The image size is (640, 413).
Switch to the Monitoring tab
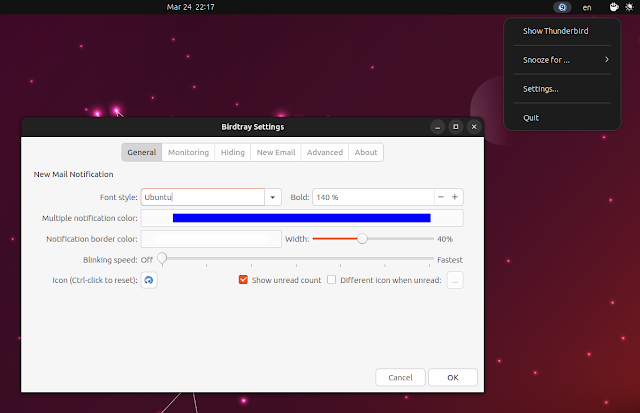188,152
